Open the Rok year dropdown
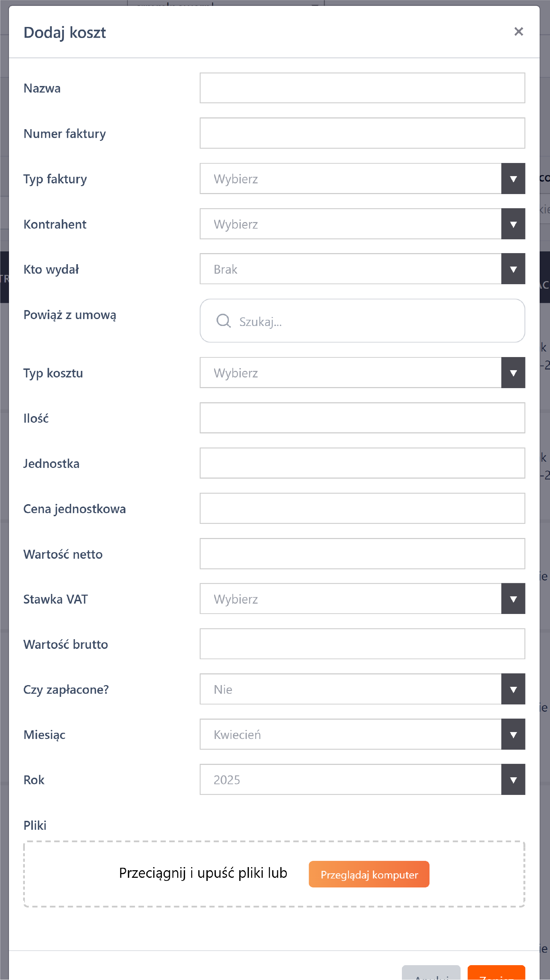This screenshot has height=980, width=550. [362, 780]
